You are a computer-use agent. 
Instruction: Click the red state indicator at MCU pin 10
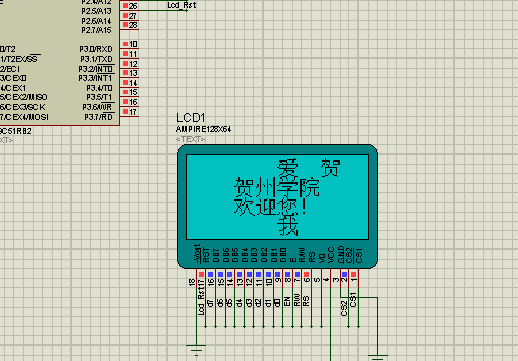point(125,44)
